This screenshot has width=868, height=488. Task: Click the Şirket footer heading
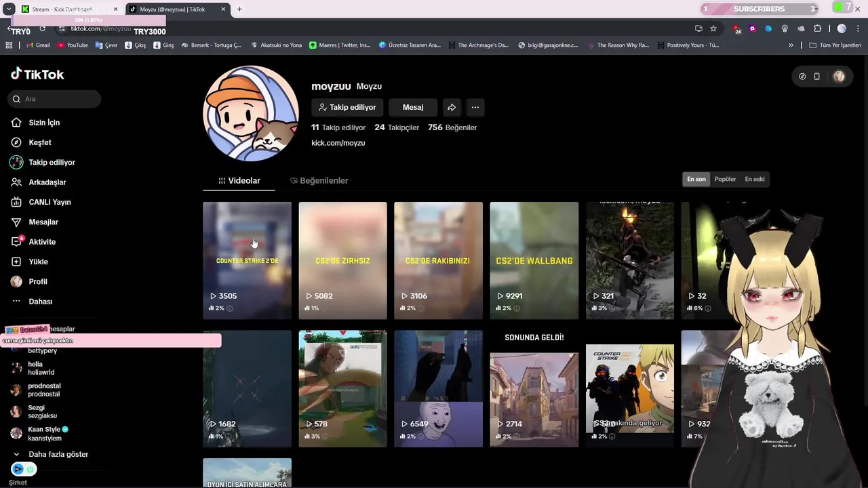point(18,483)
